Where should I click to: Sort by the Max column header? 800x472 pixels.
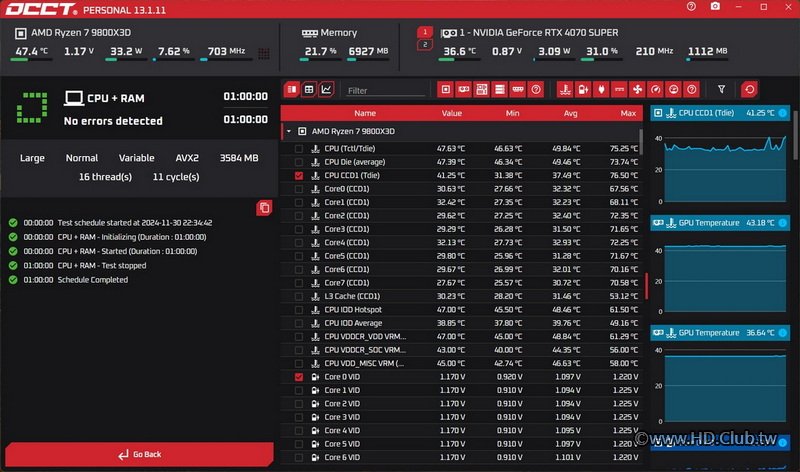click(628, 113)
